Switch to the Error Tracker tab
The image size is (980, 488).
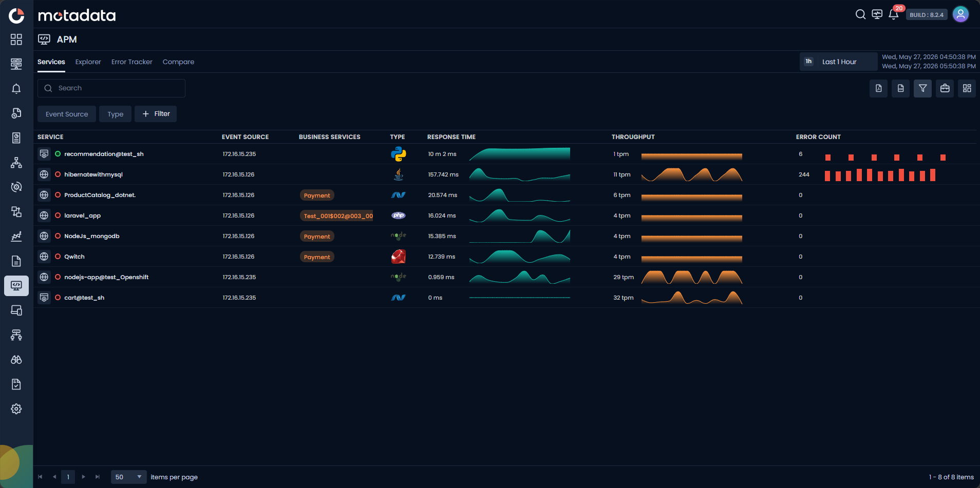tap(132, 62)
